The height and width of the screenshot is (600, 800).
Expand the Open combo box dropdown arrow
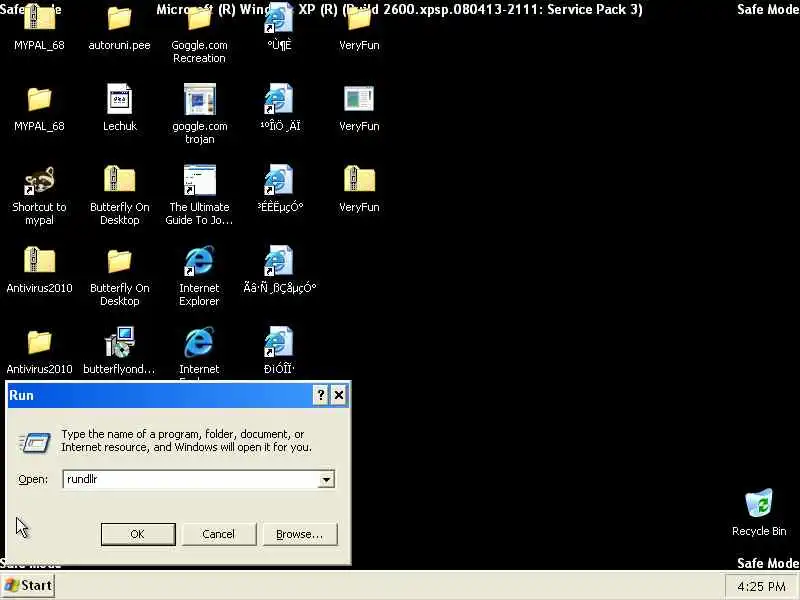tap(327, 479)
